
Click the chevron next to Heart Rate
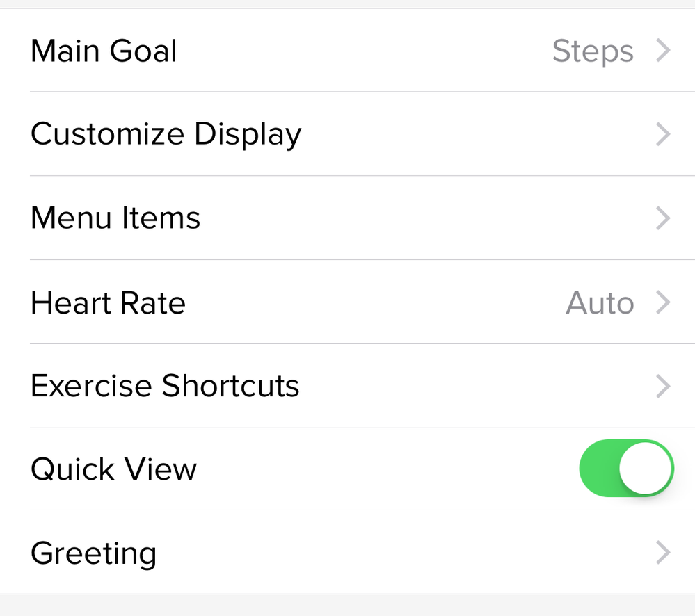pos(662,302)
